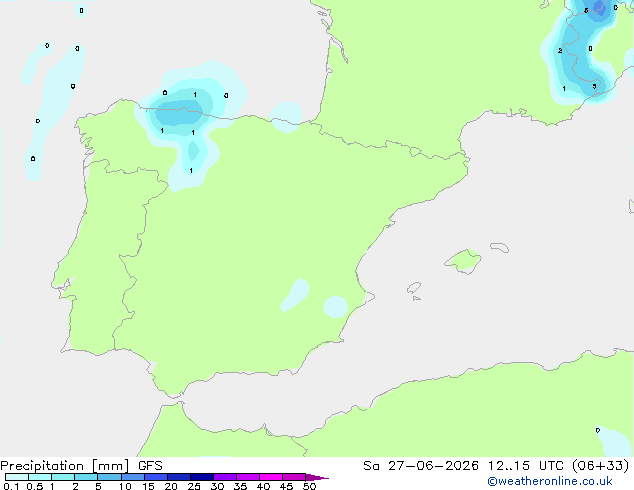
Task: Click the legend scale label "30"
Action: [x=217, y=486]
